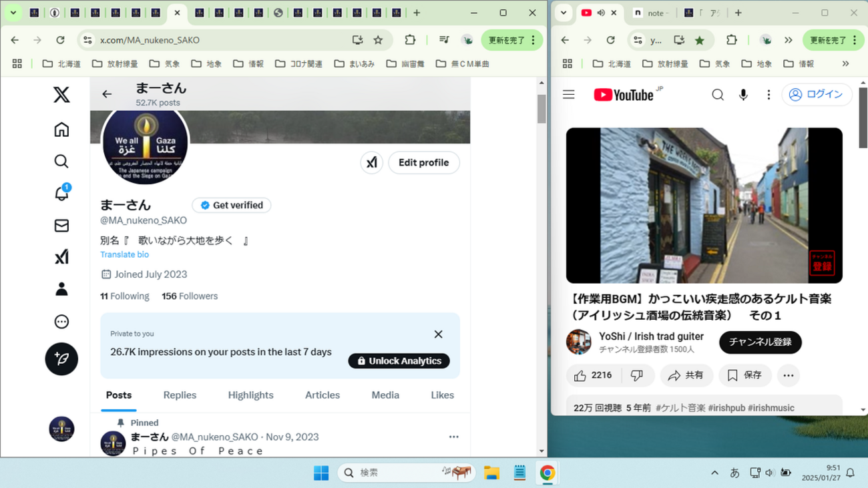The width and height of the screenshot is (868, 488).
Task: Expand hidden bookmarks chevron in right browser
Action: click(x=846, y=63)
